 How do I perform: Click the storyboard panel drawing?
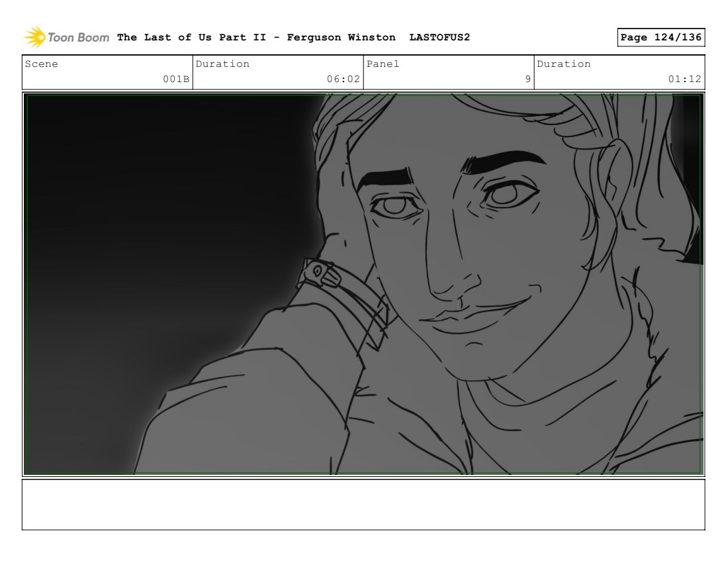click(x=363, y=284)
